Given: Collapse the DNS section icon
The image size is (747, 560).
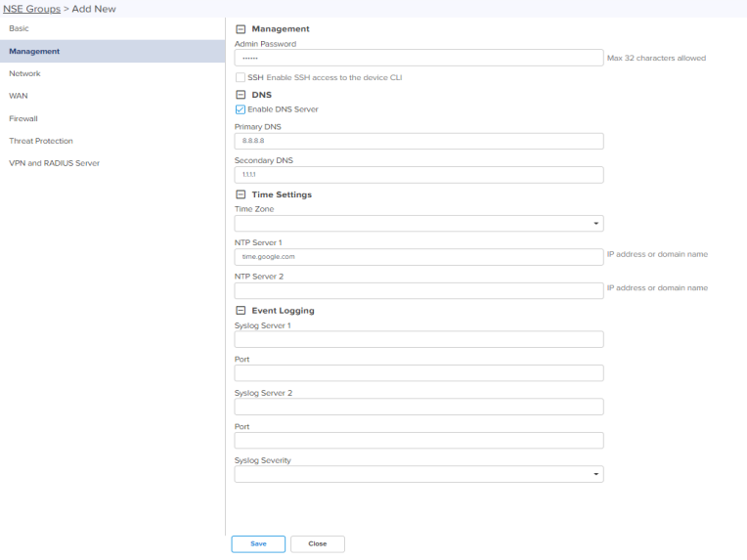Looking at the screenshot, I should pos(241,95).
